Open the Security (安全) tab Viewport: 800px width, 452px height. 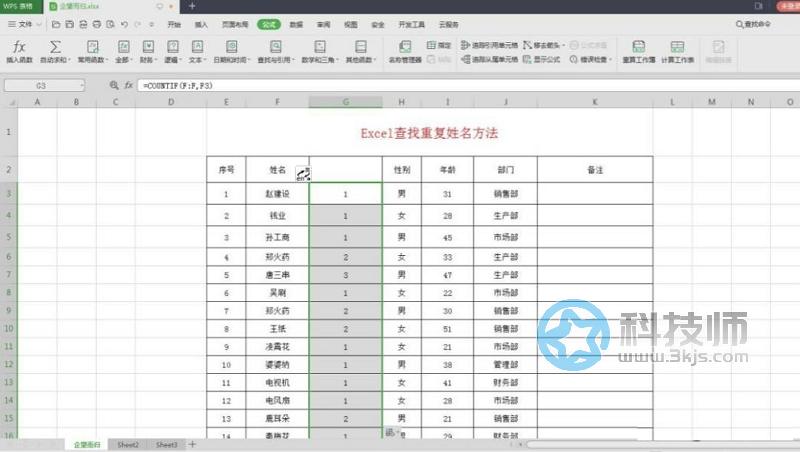[x=378, y=24]
